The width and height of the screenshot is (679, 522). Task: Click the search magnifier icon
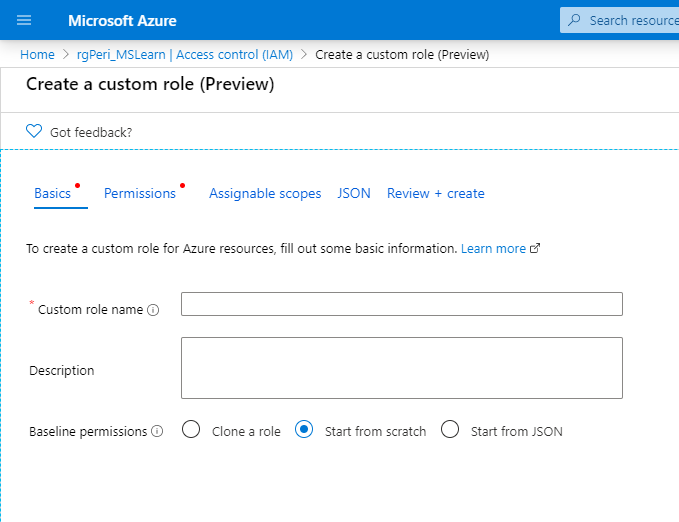coord(574,20)
